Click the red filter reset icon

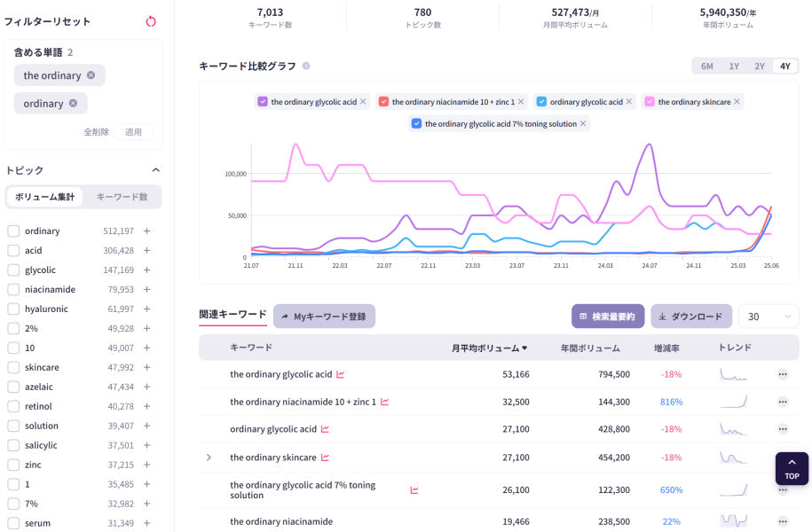(x=151, y=21)
